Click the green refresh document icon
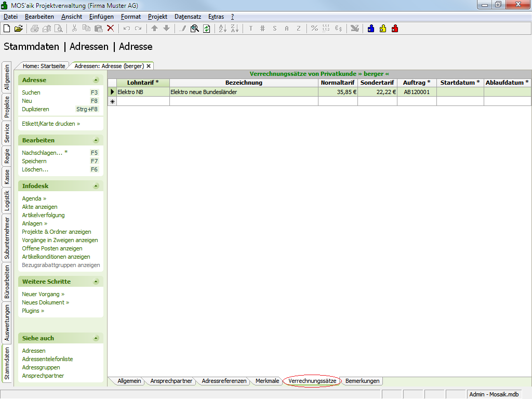Screen dimensions: 532x399 [x=206, y=29]
